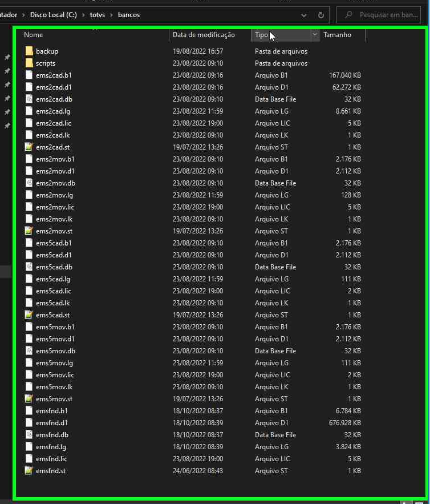430x504 pixels.
Task: Select the ems2cad.b1 file icon
Action: (x=29, y=75)
